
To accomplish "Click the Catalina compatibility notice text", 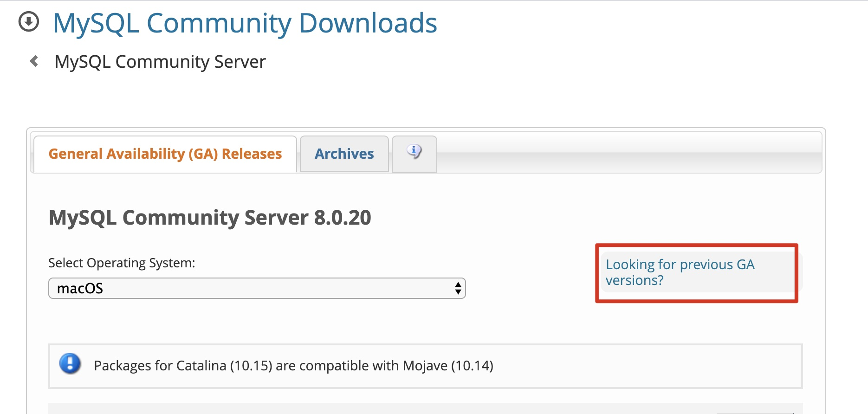I will tap(293, 366).
